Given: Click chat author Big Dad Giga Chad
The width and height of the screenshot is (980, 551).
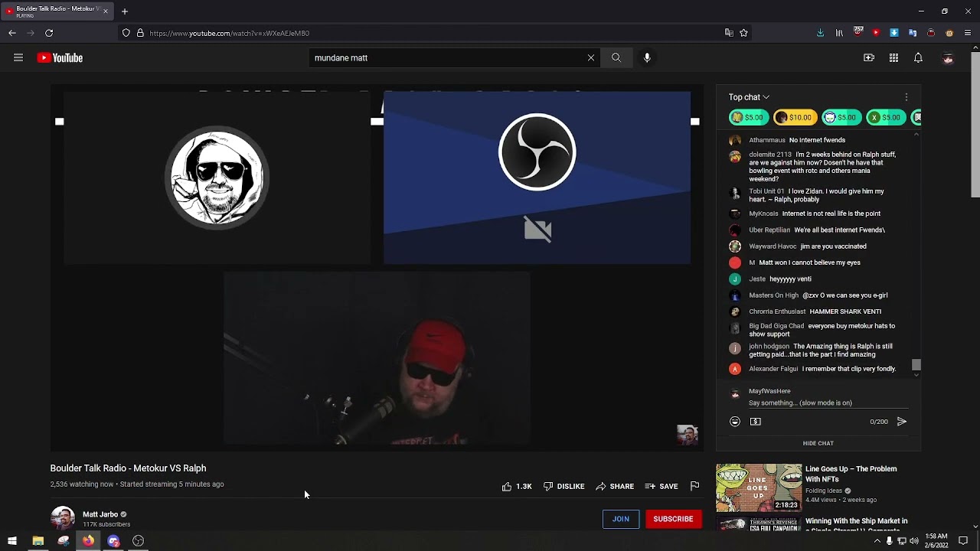Looking at the screenshot, I should pos(776,326).
